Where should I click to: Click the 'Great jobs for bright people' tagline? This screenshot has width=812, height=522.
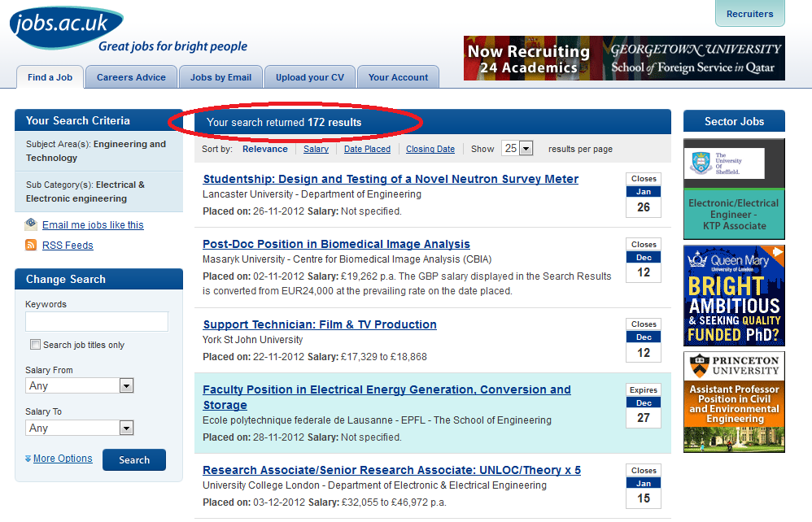pyautogui.click(x=173, y=46)
